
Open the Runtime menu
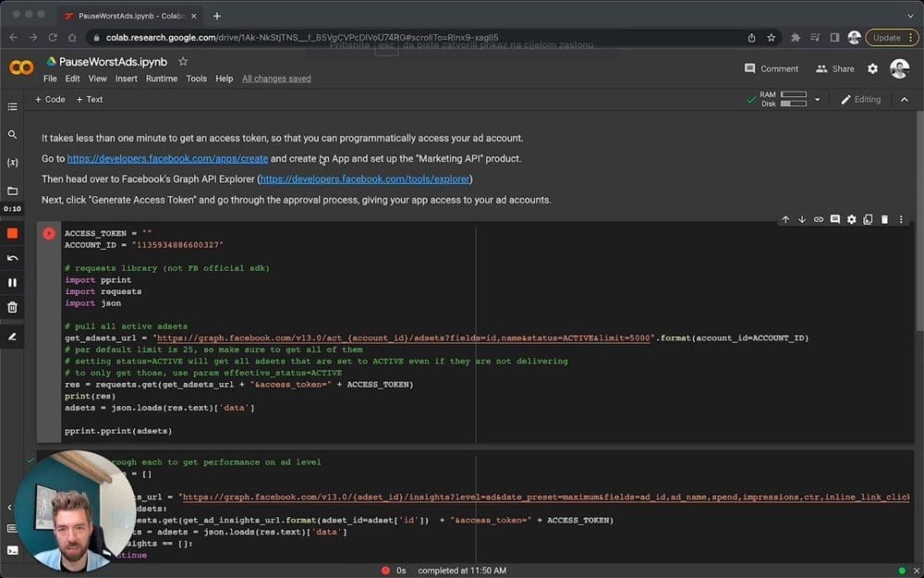click(x=162, y=80)
